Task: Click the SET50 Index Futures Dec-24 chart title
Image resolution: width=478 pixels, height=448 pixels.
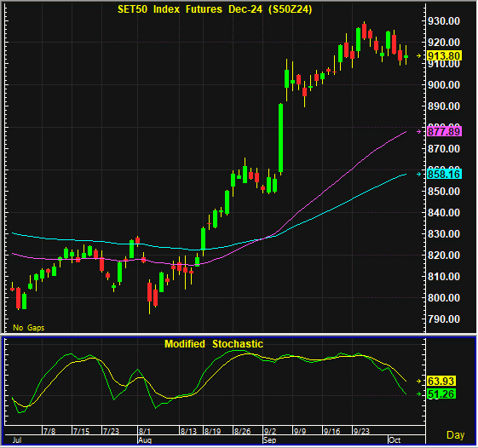Action: tap(215, 9)
